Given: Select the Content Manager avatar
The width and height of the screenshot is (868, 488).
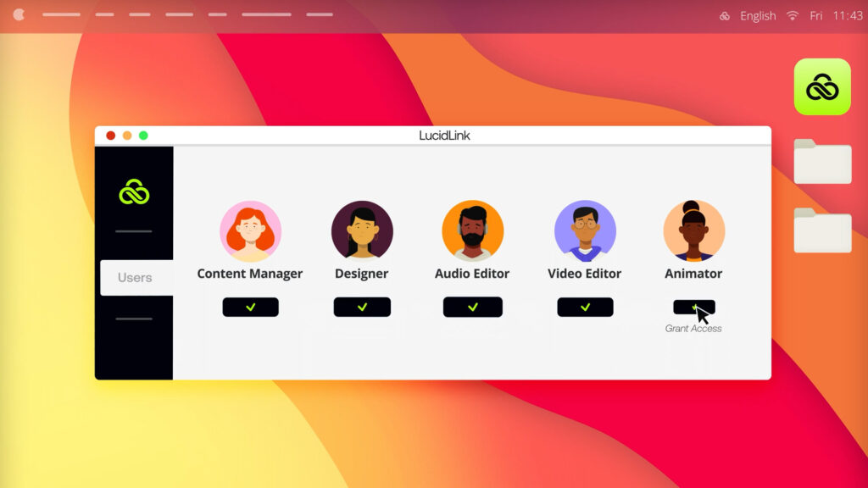Looking at the screenshot, I should click(x=250, y=230).
